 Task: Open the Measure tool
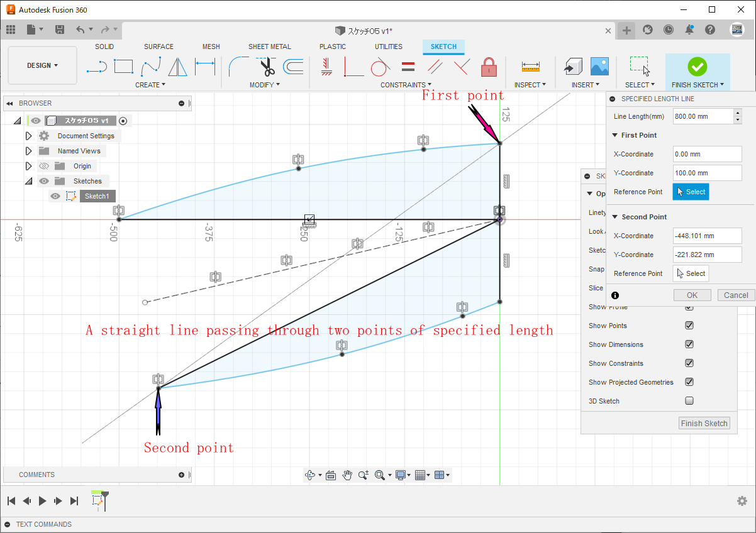530,66
